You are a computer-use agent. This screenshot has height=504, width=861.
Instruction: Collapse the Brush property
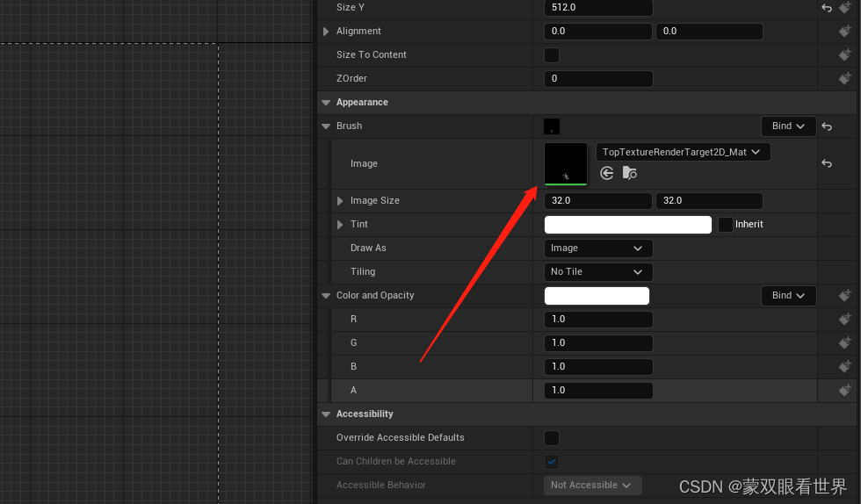pos(326,126)
